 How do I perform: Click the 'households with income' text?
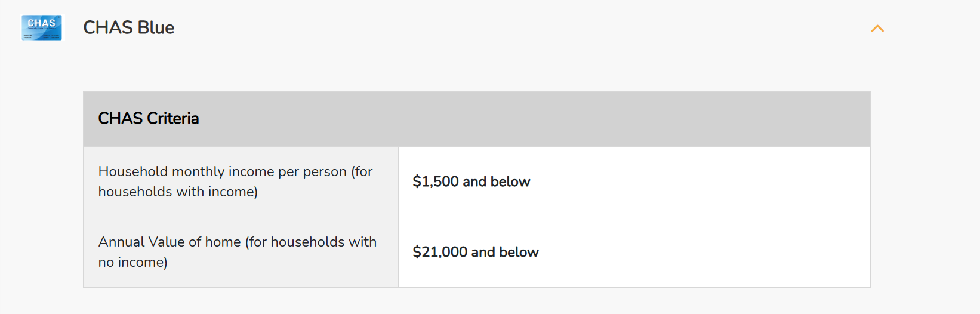point(177,192)
